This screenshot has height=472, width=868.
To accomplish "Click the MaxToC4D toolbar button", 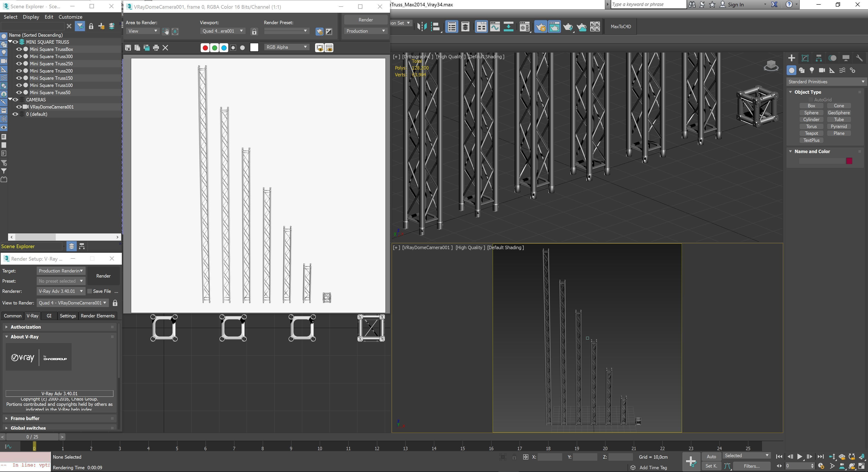I will point(621,27).
